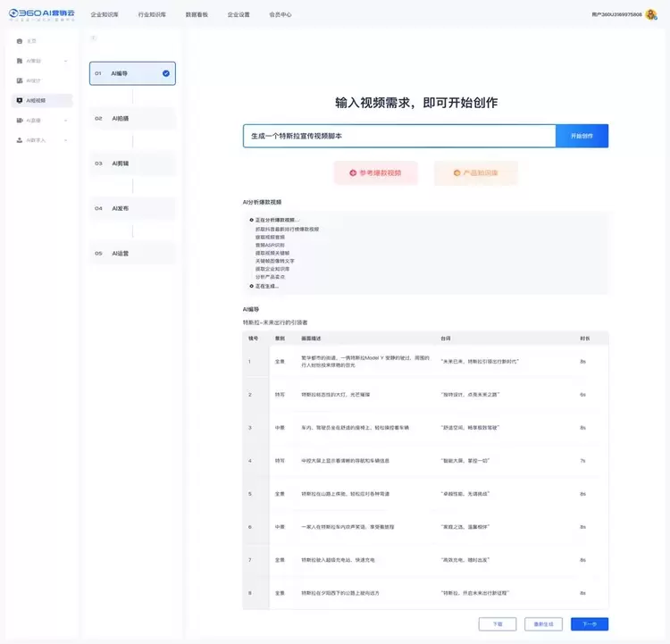
Task: Select step 03 AI剪辑 in workflow
Action: (x=133, y=163)
